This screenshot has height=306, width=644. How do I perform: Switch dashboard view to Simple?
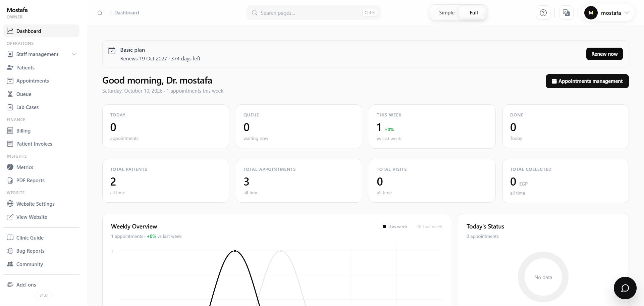pyautogui.click(x=447, y=13)
